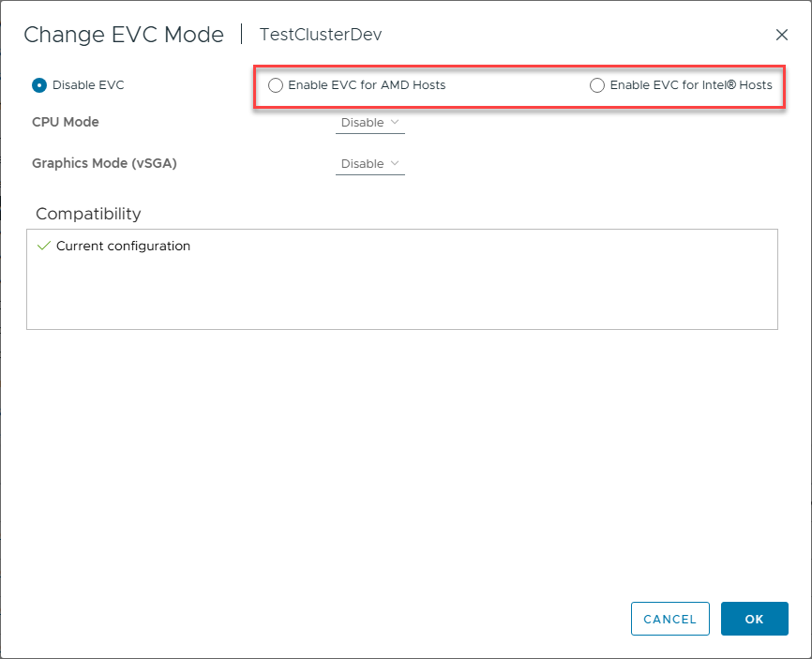Image resolution: width=812 pixels, height=659 pixels.
Task: Click the CPU Mode label
Action: [66, 122]
